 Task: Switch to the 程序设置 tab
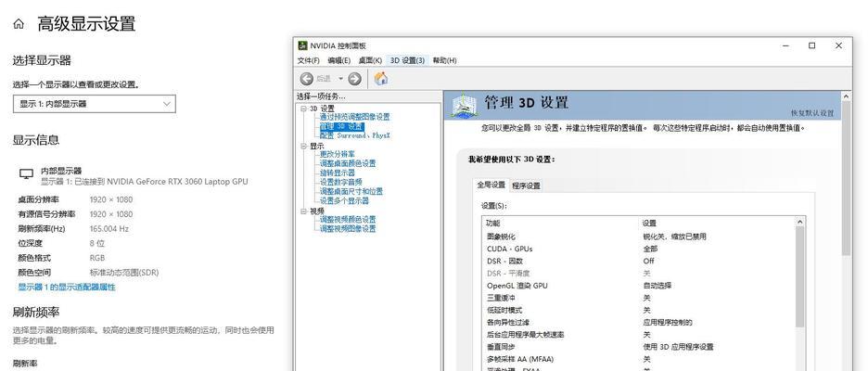click(526, 185)
